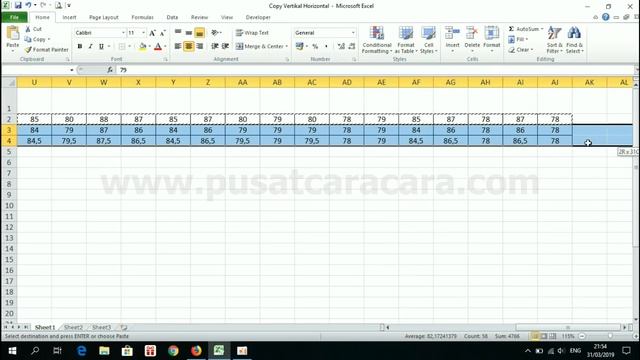Switch to the Page Layout tab

[104, 17]
